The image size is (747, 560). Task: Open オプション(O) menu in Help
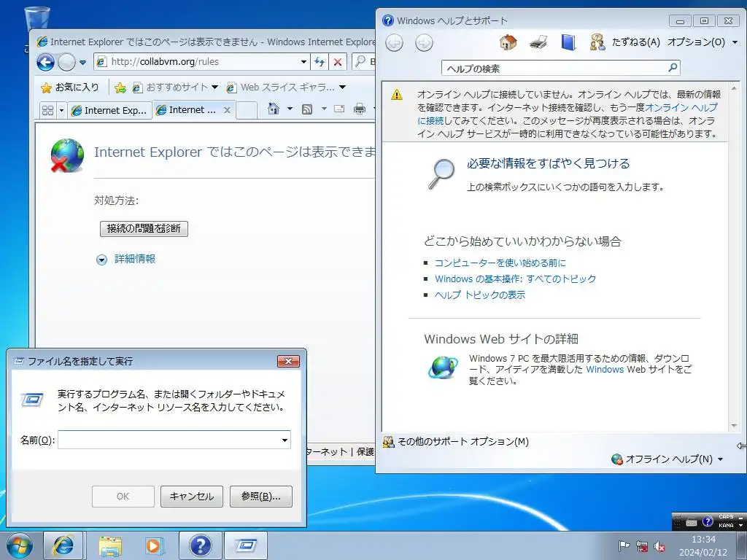703,42
